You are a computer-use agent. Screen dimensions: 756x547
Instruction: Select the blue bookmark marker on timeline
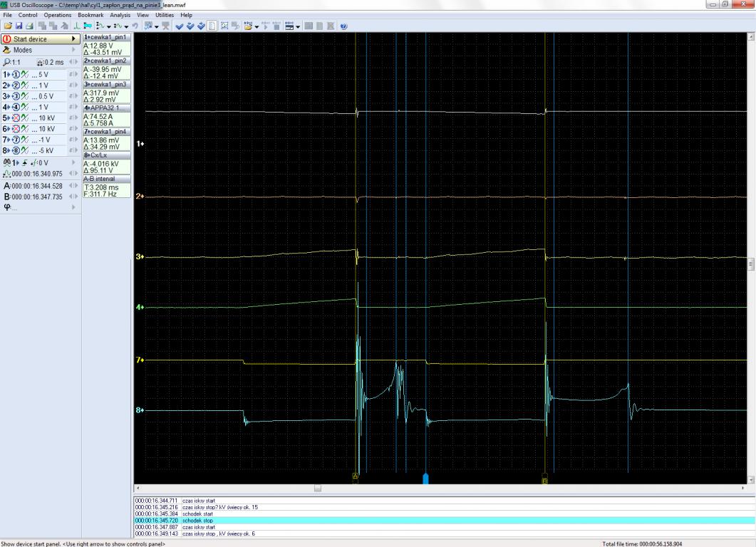click(x=425, y=478)
